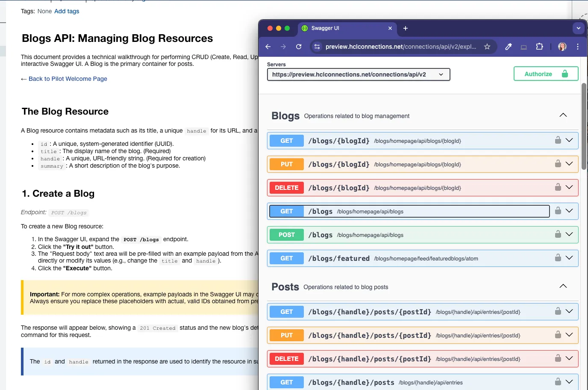The height and width of the screenshot is (390, 588).
Task: Click the green Authorize button
Action: tap(546, 74)
